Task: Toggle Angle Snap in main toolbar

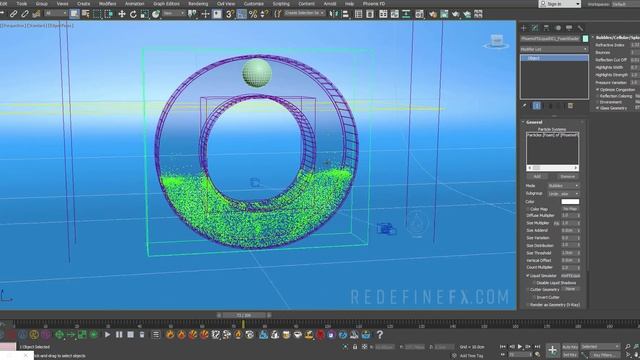Action: pos(242,14)
